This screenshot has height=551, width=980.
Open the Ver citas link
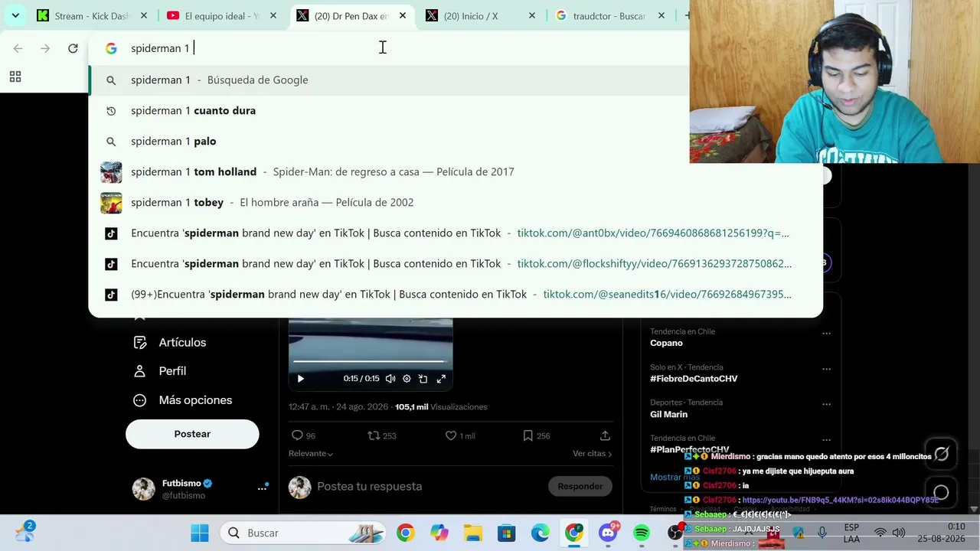[x=593, y=454]
